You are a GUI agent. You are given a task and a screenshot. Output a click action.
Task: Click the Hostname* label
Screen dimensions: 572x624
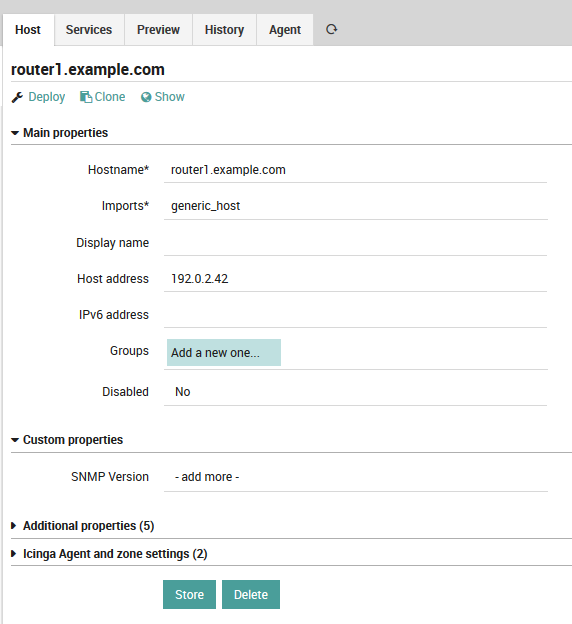118,170
